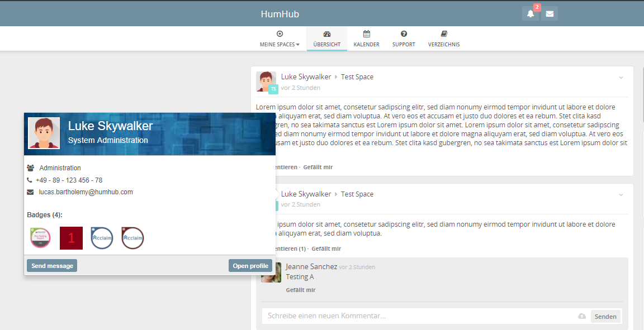Expand the Meine Spaces dropdown
This screenshot has width=644, height=330.
coord(280,39)
